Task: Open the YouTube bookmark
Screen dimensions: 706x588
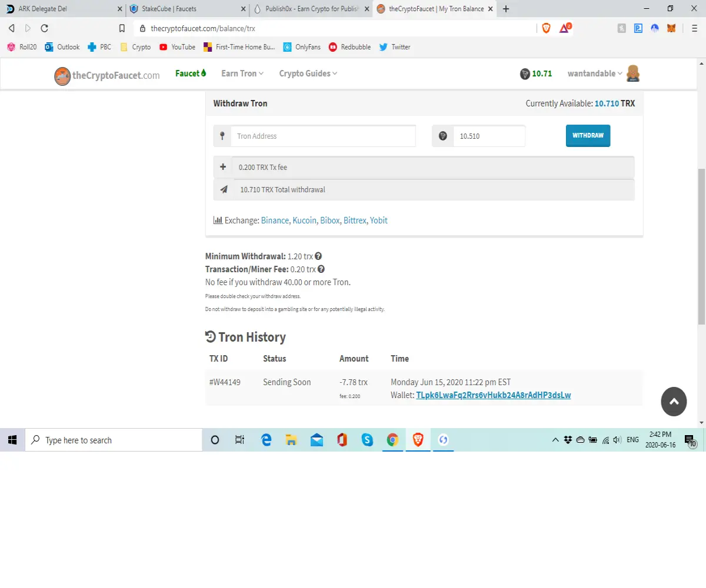Action: click(x=177, y=47)
